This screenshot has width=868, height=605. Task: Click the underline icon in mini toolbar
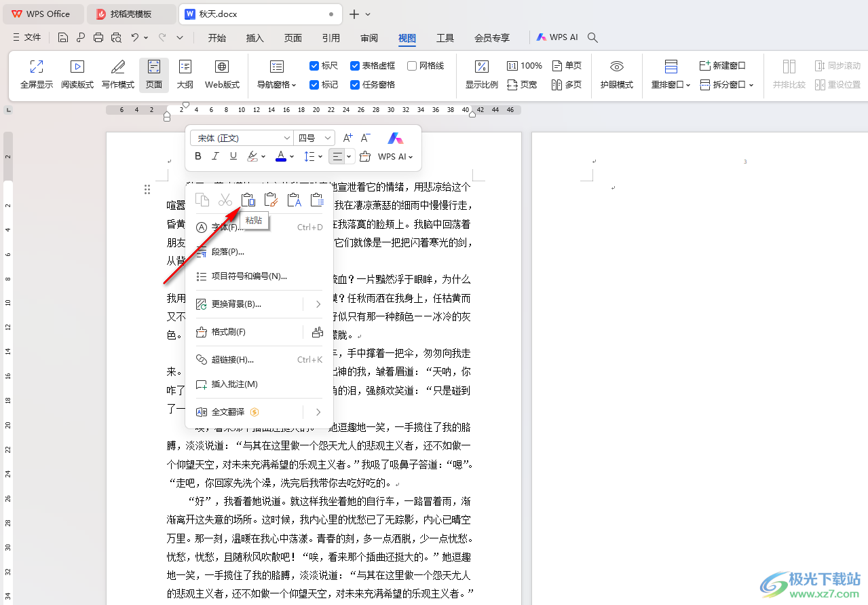coord(233,156)
